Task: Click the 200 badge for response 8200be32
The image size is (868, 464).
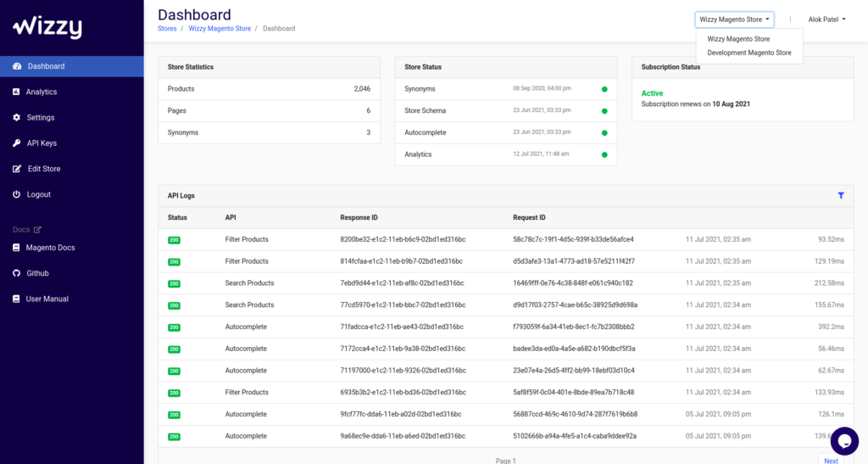Action: [x=174, y=240]
